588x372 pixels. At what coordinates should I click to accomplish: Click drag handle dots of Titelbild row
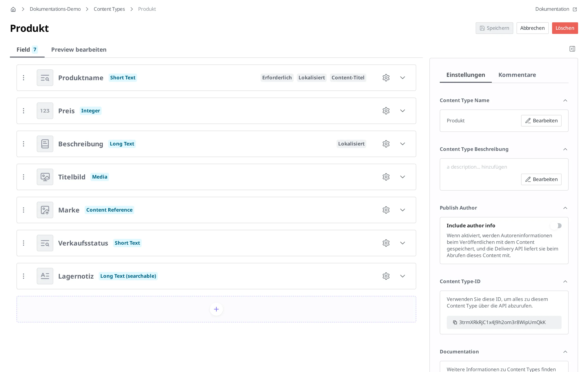(24, 177)
